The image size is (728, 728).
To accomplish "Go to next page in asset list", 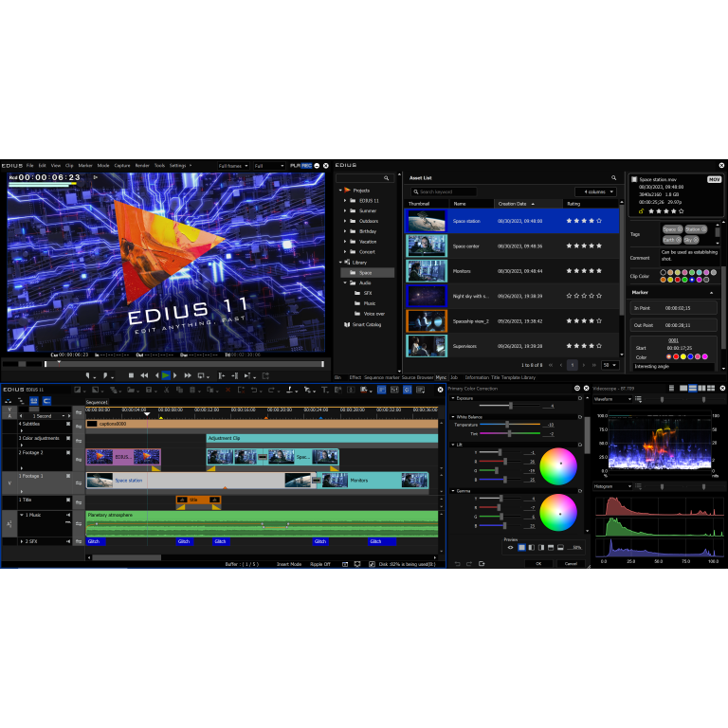I will click(x=585, y=365).
